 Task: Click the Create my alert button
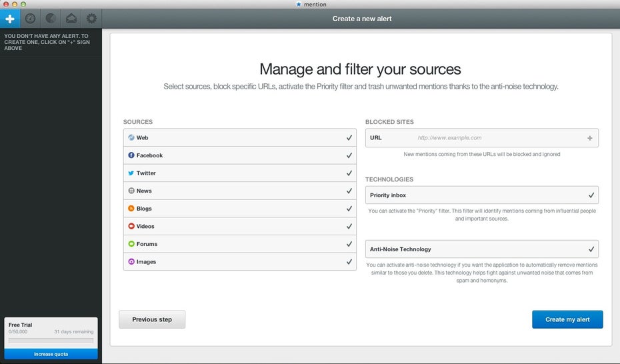pos(567,319)
